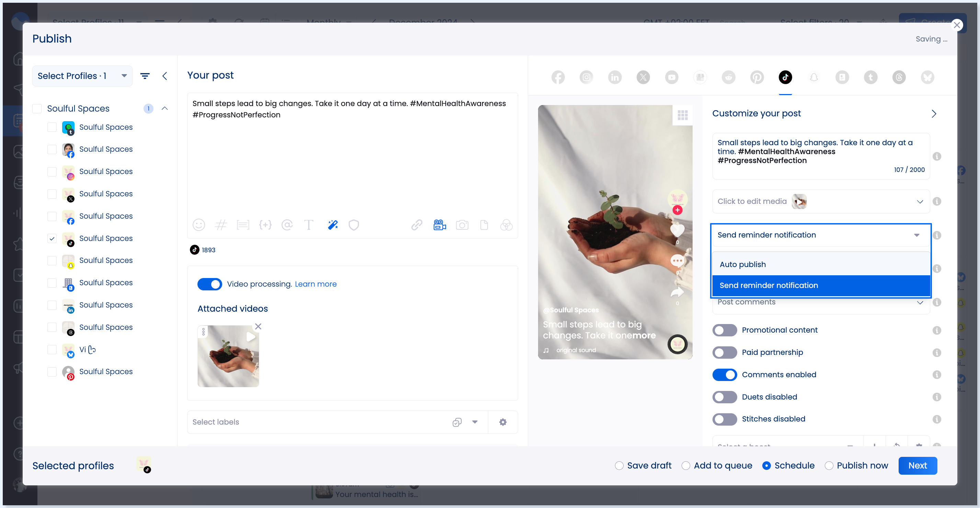
Task: Enable the Paid partnership toggle
Action: click(x=724, y=353)
